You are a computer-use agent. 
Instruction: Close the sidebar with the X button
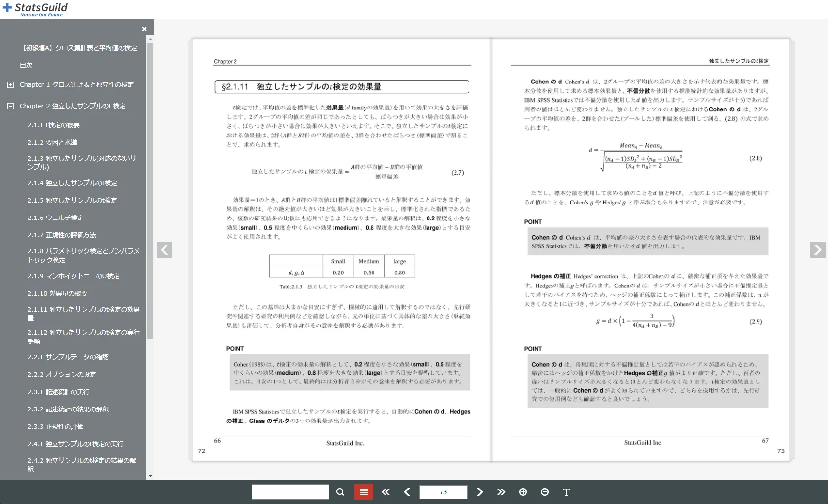(x=144, y=29)
